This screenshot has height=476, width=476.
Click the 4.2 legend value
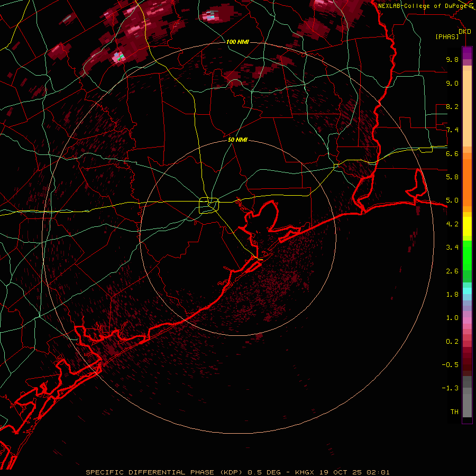click(x=452, y=224)
